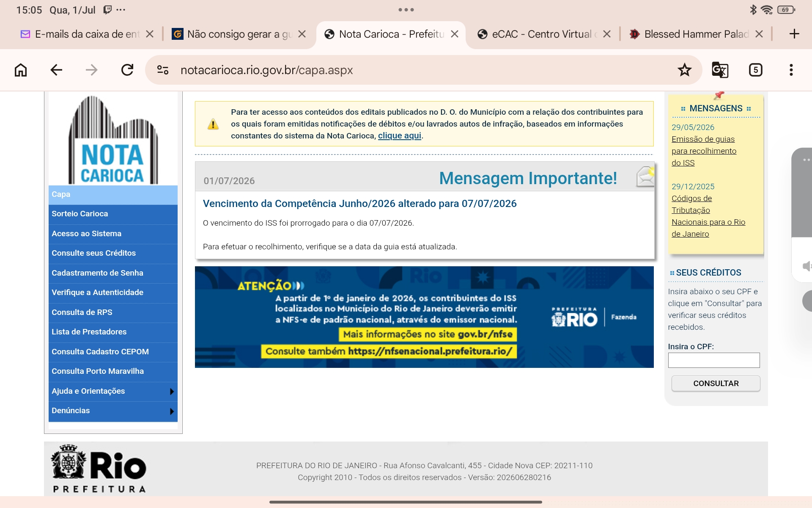This screenshot has height=508, width=812.
Task: Tap the Wi-Fi status icon
Action: coord(767,10)
